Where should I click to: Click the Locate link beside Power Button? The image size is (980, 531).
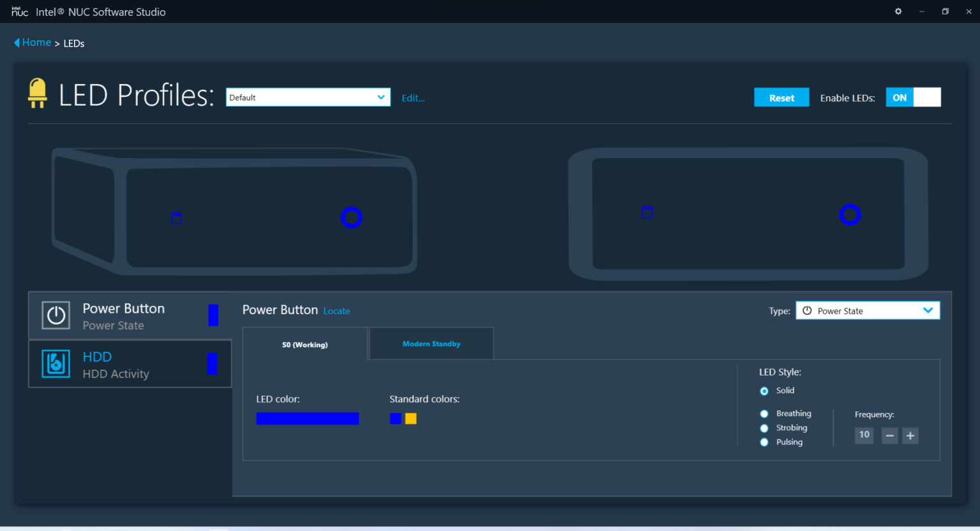click(x=336, y=311)
